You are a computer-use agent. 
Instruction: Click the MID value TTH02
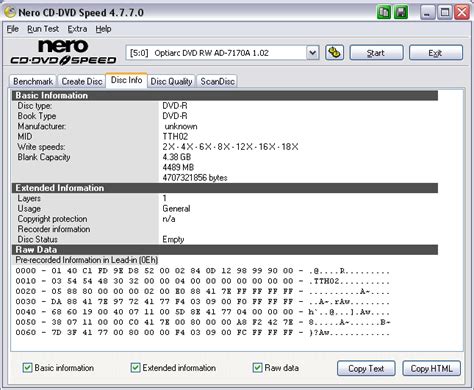tap(175, 136)
